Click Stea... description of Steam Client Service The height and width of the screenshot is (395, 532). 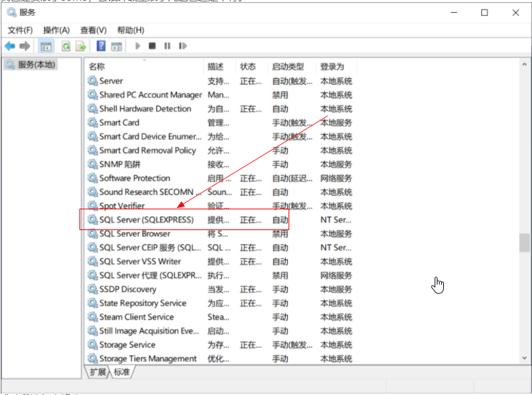point(218,317)
